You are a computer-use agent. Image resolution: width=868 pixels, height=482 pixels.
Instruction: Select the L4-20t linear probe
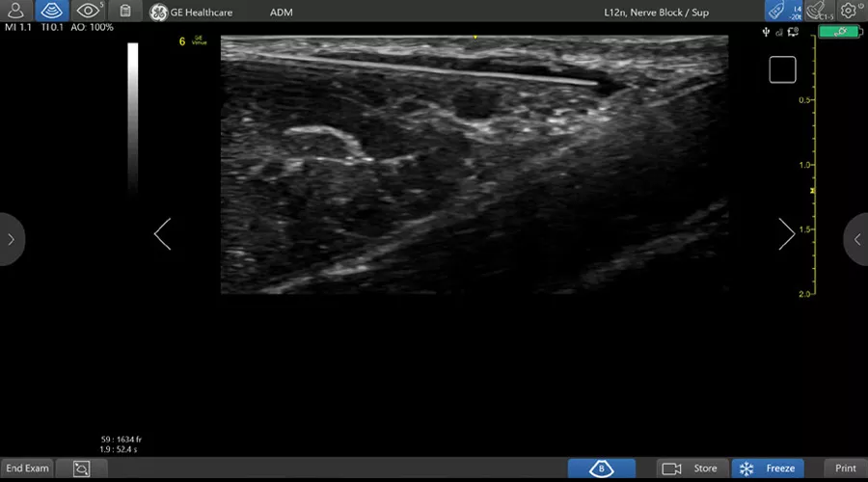784,11
